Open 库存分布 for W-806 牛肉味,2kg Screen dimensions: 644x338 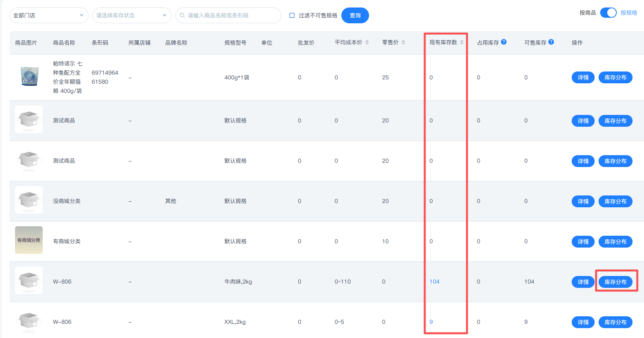tap(615, 282)
